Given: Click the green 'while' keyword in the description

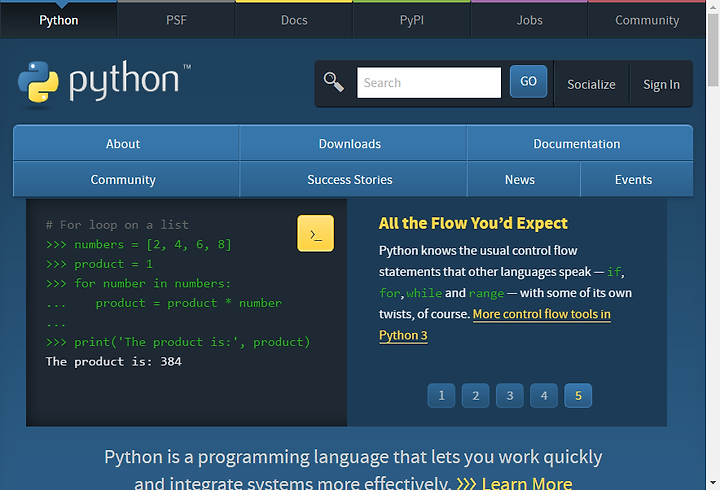Looking at the screenshot, I should [x=424, y=293].
